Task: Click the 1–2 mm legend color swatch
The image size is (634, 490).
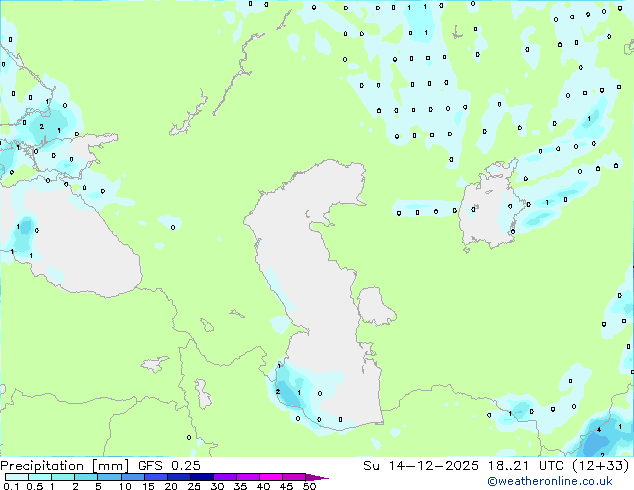Action: 63,477
